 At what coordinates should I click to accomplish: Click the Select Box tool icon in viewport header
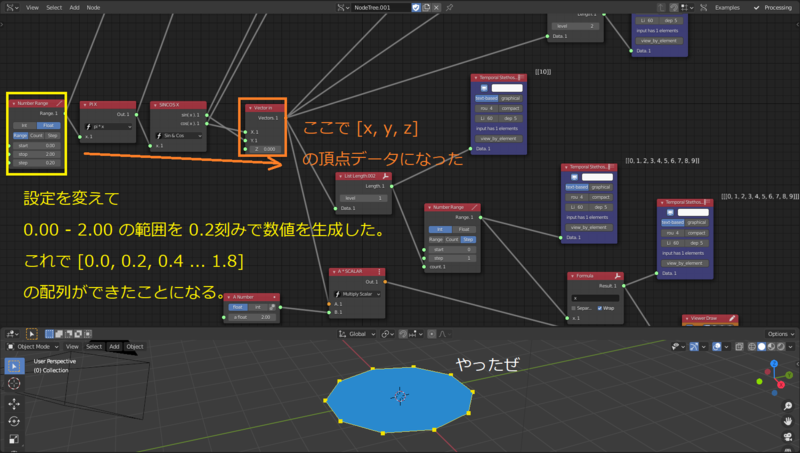click(x=32, y=334)
